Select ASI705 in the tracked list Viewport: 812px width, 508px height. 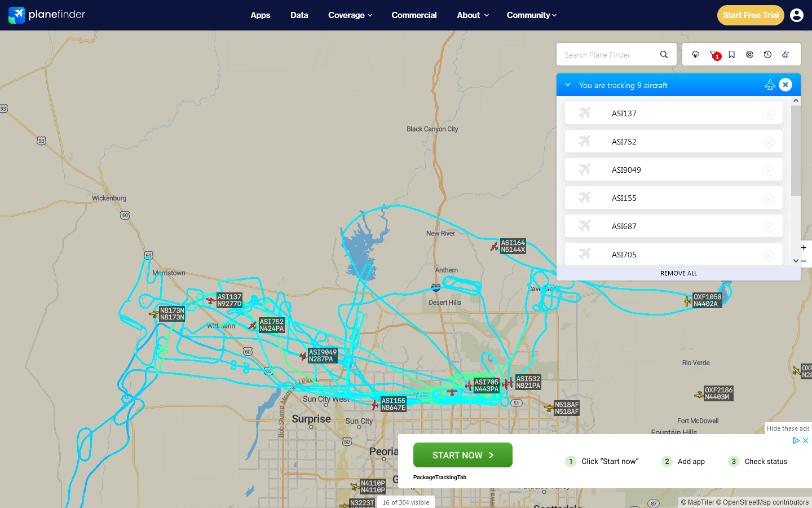[x=673, y=254]
